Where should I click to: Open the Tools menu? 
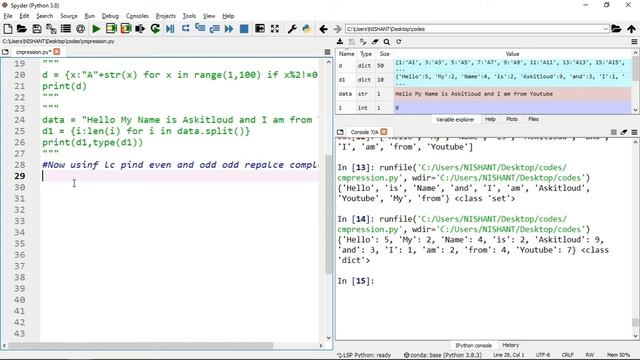pos(189,16)
